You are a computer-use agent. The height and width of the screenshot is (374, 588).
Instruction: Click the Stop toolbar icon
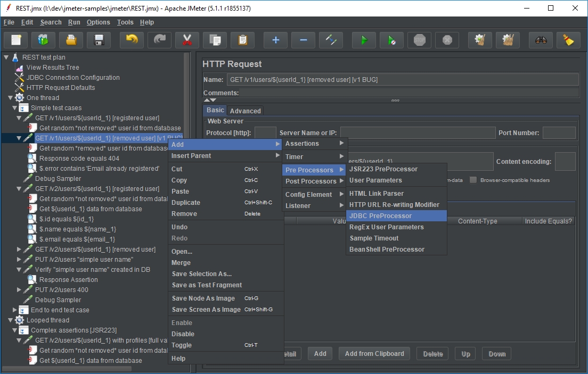(x=419, y=40)
